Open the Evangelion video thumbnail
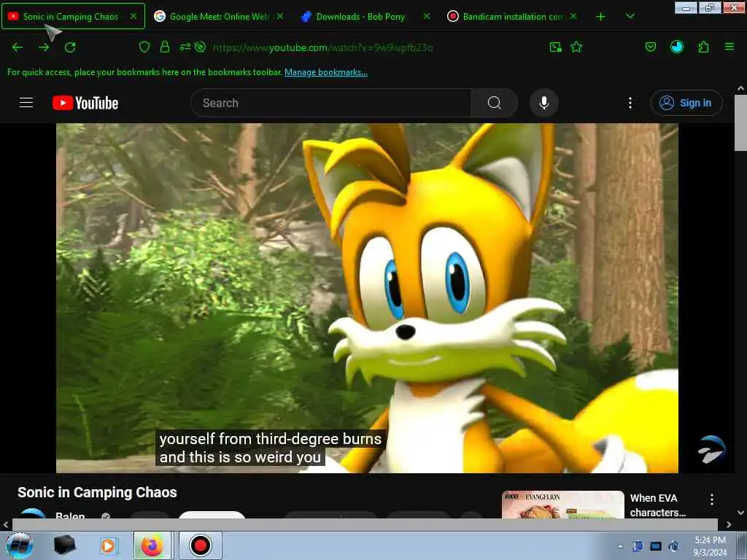Screen dimensions: 747x560 (563, 505)
